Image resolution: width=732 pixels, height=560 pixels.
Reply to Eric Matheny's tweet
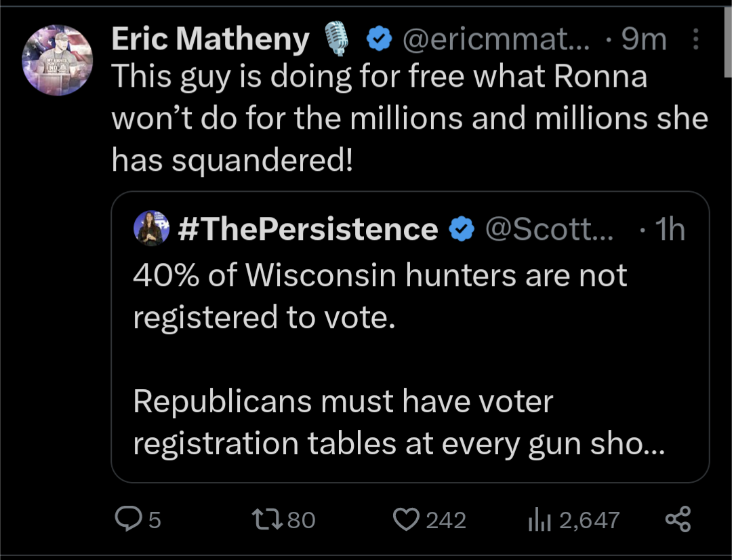[x=127, y=519]
